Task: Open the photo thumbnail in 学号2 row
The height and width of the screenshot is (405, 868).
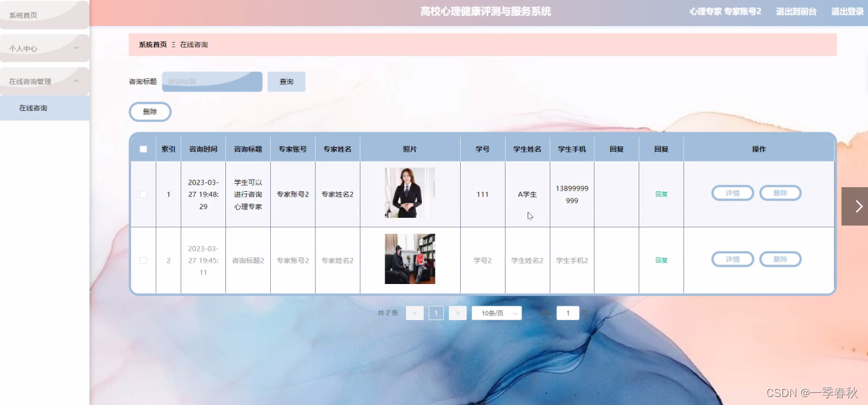Action: click(410, 259)
